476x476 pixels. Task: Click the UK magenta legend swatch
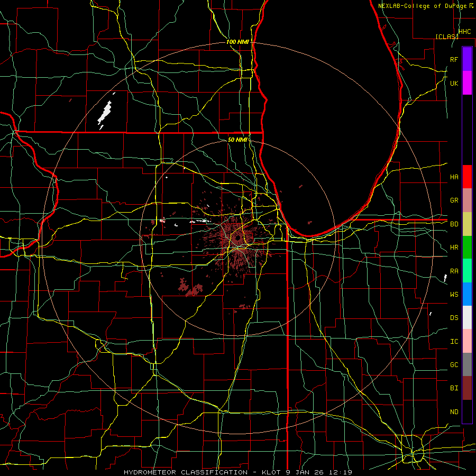pos(467,83)
